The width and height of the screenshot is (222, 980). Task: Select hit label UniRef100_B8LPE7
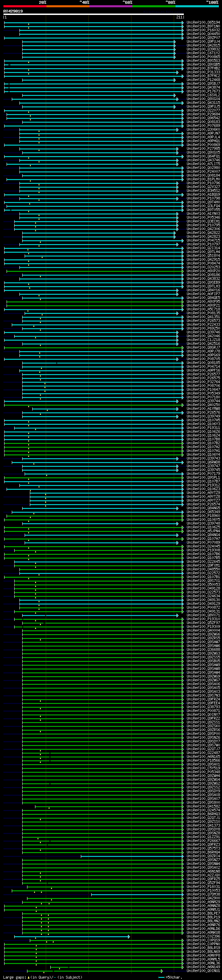pyautogui.click(x=203, y=913)
